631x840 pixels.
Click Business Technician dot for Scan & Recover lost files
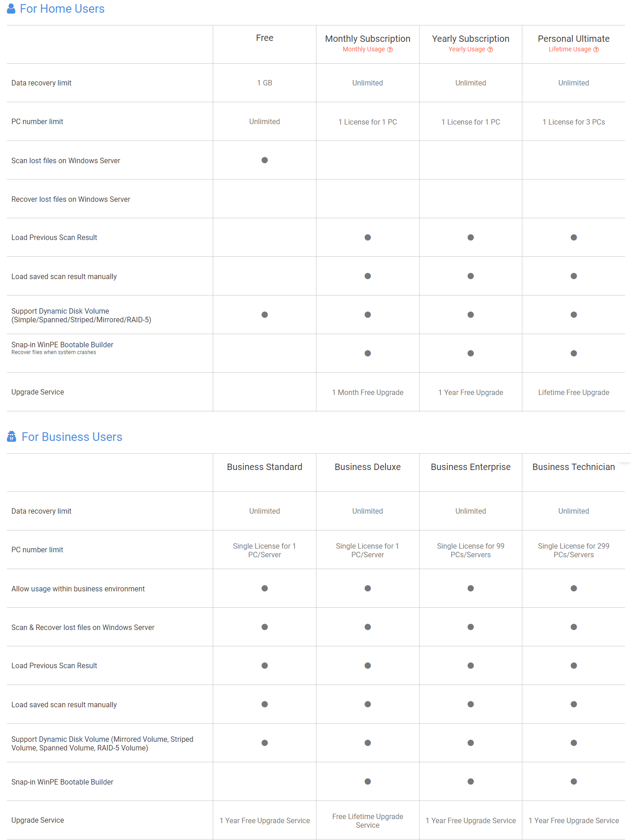[574, 627]
